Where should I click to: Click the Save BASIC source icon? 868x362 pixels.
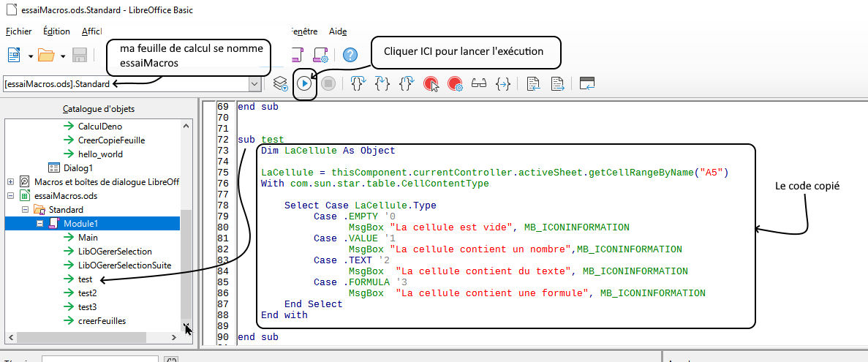[557, 83]
